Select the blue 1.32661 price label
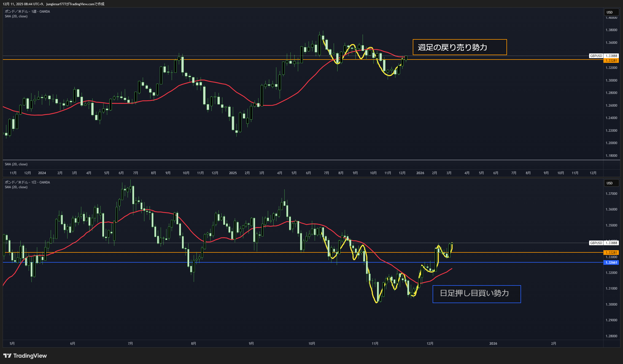Viewport: 623px width, 364px height. pyautogui.click(x=611, y=262)
